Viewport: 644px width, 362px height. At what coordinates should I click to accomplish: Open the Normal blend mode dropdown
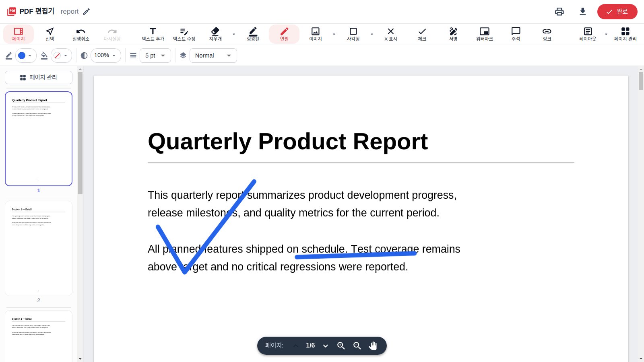click(213, 56)
